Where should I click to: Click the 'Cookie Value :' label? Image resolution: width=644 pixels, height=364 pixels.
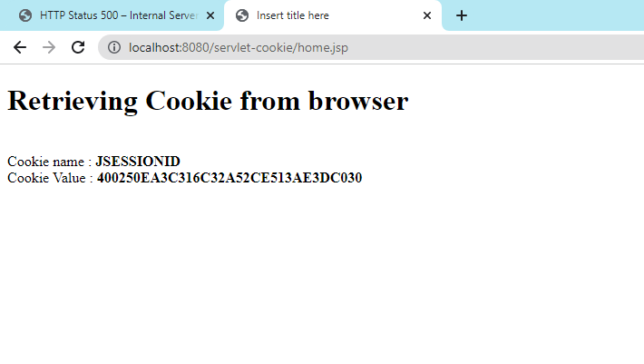[x=50, y=178]
